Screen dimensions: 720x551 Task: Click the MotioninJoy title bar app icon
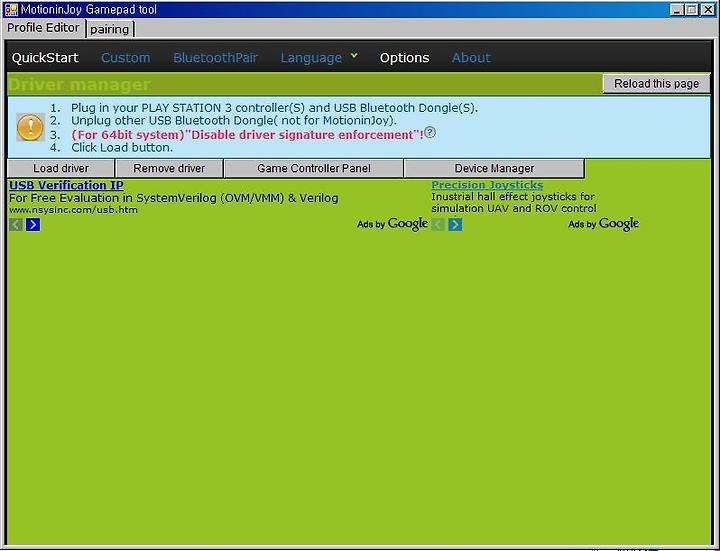[x=11, y=9]
